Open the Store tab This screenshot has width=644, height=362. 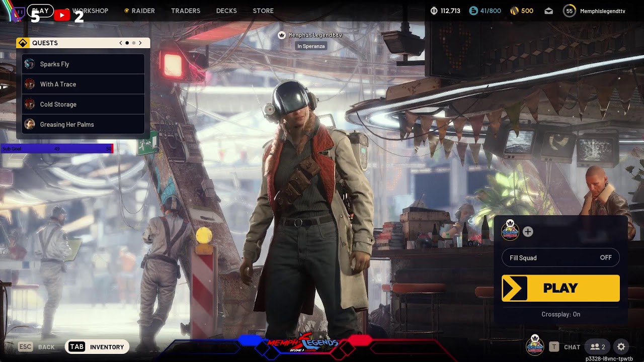263,11
